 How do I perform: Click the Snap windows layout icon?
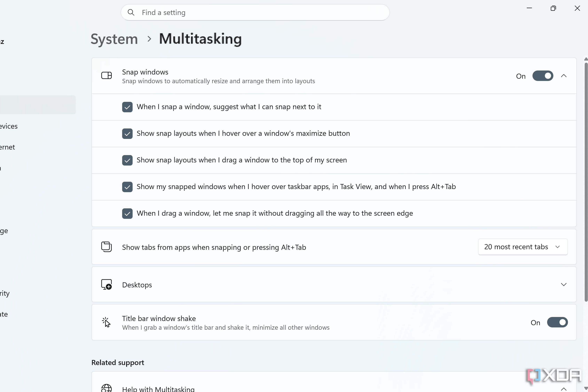click(106, 76)
